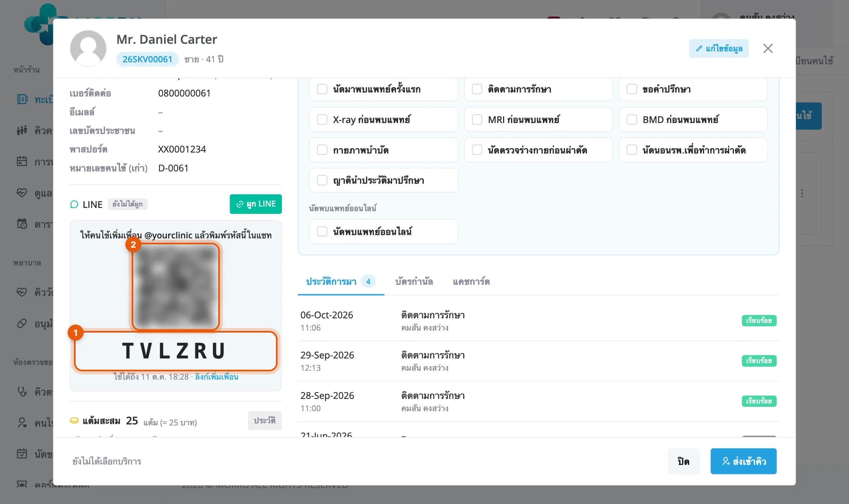The image size is (849, 504).
Task: Click the sidebar stethoscope icon behind dialog
Action: point(22,392)
